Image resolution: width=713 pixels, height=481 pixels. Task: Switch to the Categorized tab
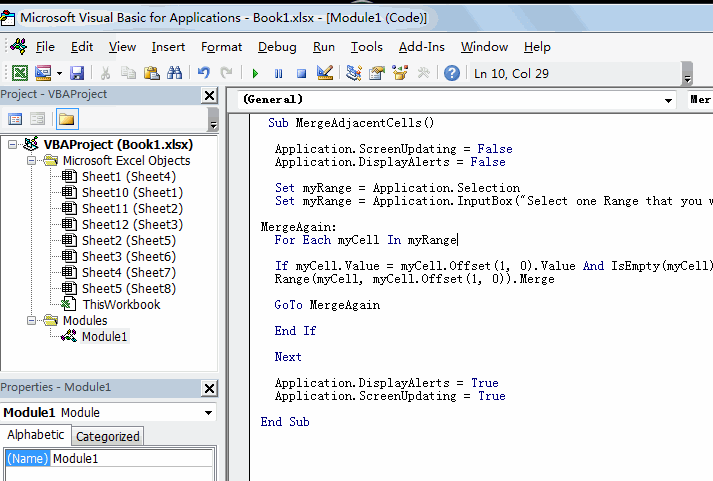[x=108, y=436]
